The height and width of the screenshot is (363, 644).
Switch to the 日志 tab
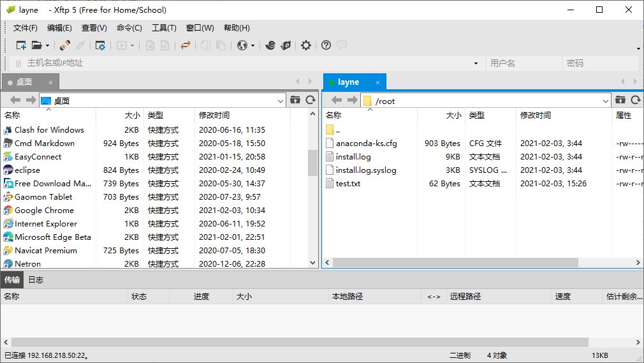click(36, 279)
